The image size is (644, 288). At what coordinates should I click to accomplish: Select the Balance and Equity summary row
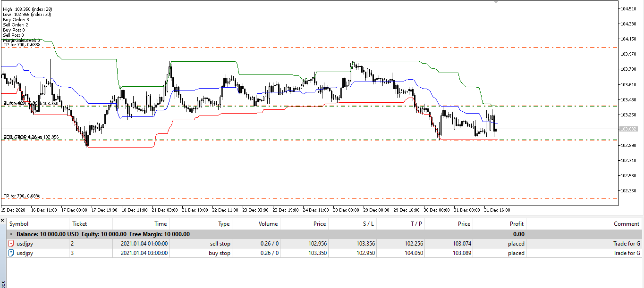(x=103, y=234)
